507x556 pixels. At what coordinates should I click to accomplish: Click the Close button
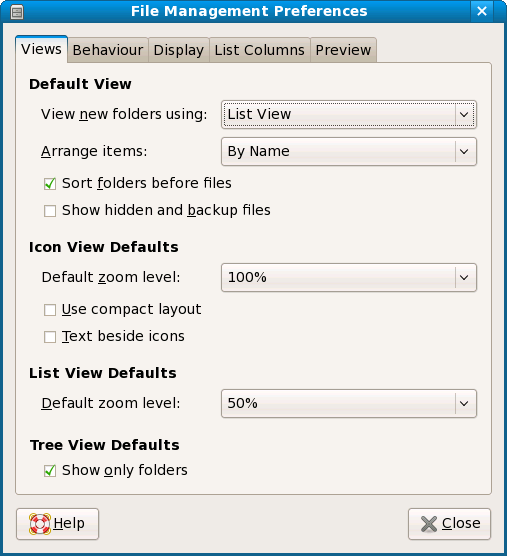tap(450, 524)
